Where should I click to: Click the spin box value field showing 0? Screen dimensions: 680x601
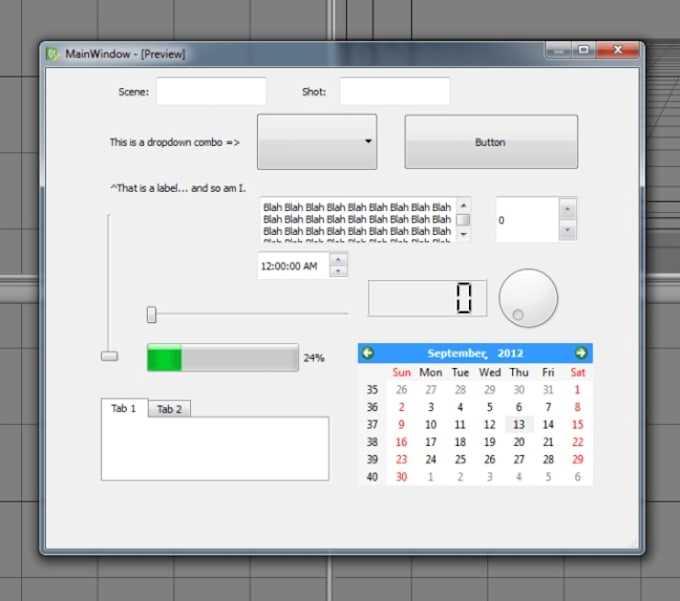(527, 220)
